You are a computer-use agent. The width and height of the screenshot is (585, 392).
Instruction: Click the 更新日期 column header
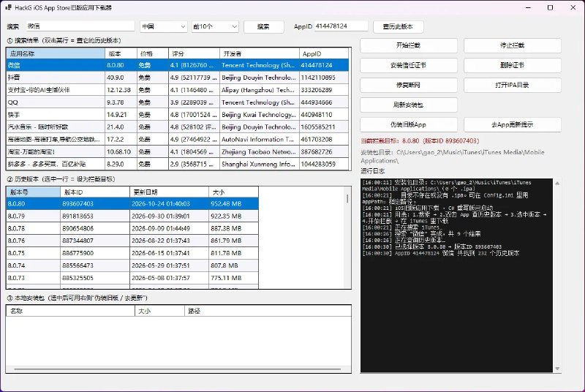pyautogui.click(x=169, y=192)
